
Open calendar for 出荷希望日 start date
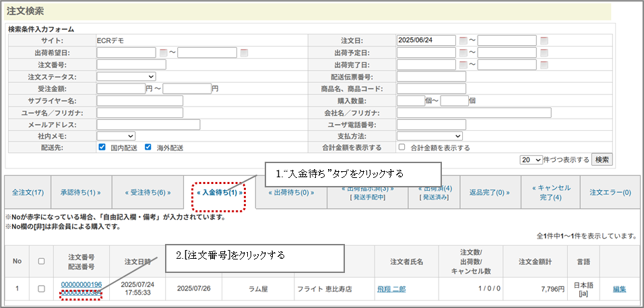163,53
